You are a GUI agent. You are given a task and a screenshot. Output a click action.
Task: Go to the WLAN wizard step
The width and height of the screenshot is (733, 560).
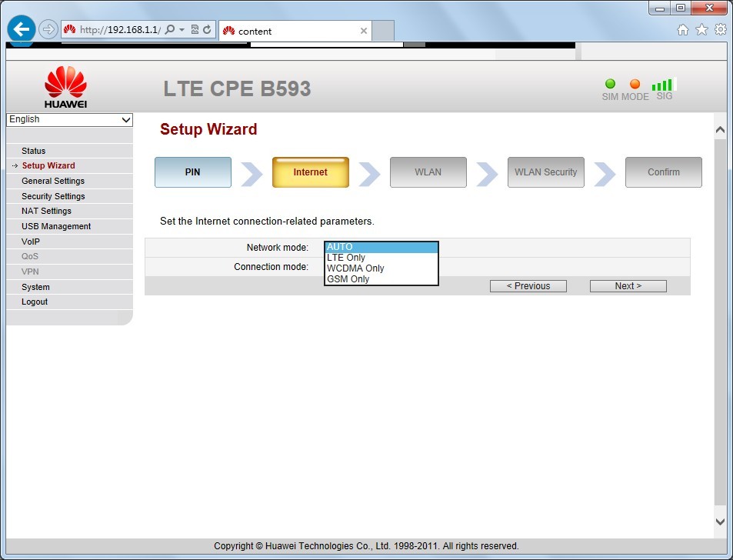[x=428, y=172]
